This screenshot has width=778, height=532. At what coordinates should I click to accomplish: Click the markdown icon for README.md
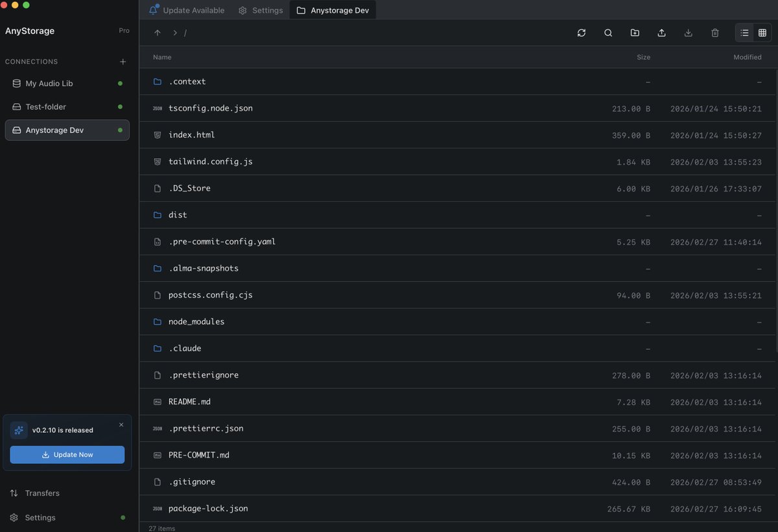157,402
